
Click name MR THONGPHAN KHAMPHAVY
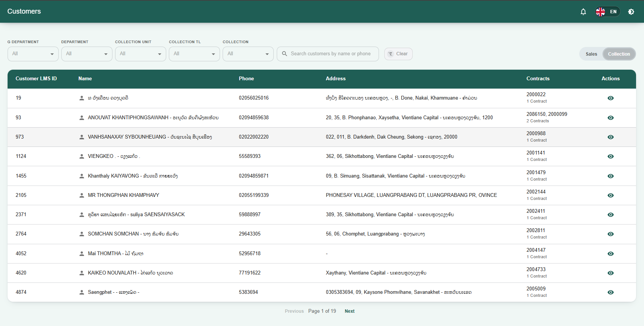pyautogui.click(x=123, y=195)
